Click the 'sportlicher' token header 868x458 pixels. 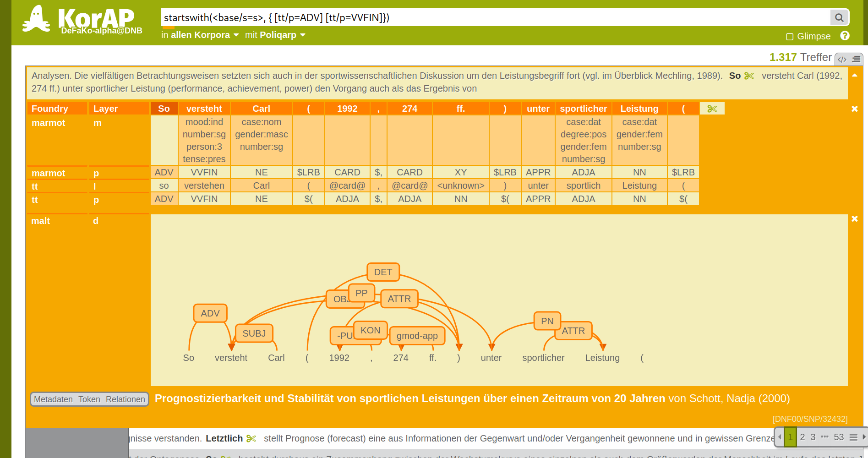tap(584, 109)
